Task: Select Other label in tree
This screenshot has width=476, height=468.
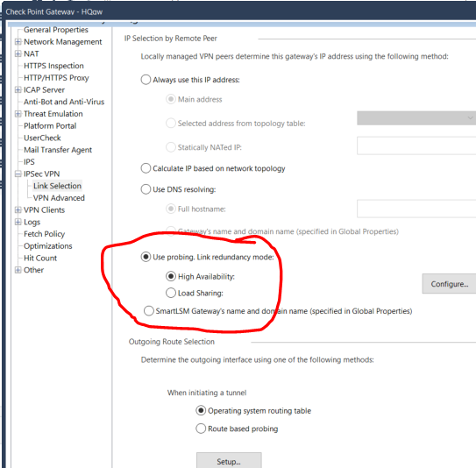Action: point(33,270)
